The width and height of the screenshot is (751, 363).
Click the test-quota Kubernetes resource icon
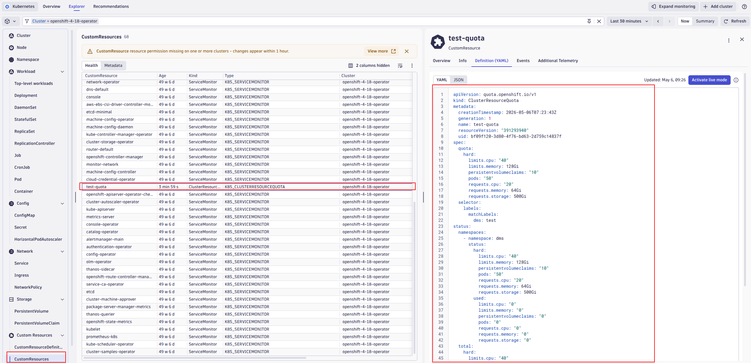[437, 42]
